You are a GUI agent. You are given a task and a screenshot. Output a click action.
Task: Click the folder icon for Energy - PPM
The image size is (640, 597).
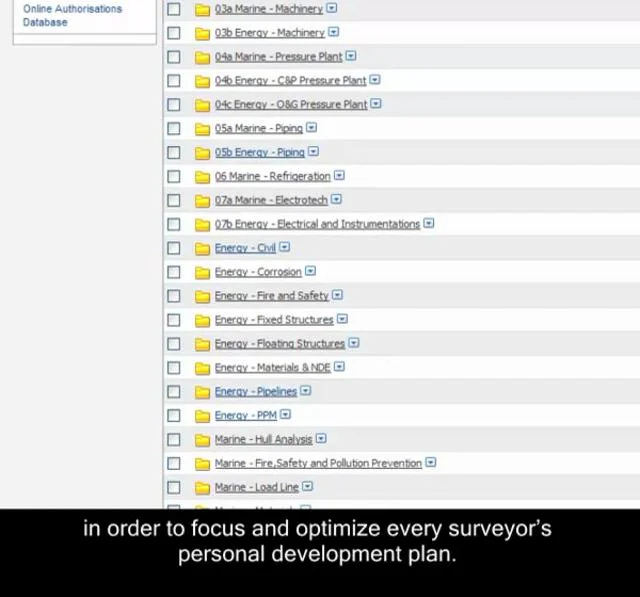[202, 416]
